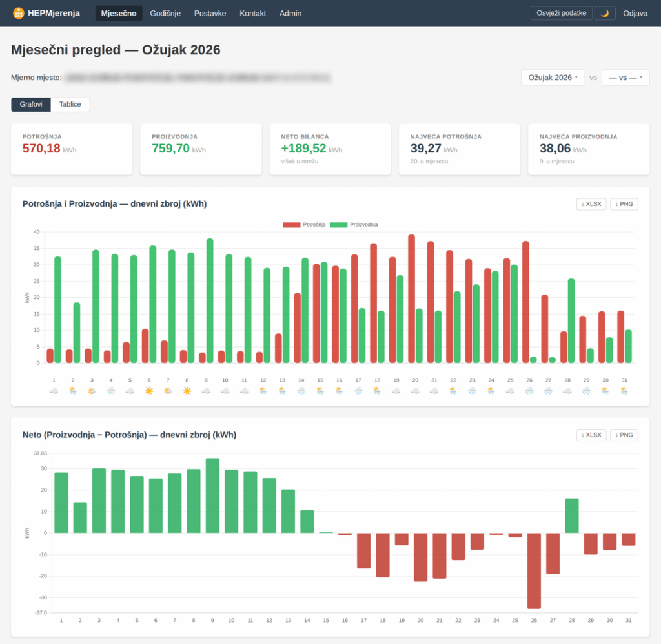This screenshot has width=661, height=644.
Task: Click the Odjava logout link
Action: 635,13
